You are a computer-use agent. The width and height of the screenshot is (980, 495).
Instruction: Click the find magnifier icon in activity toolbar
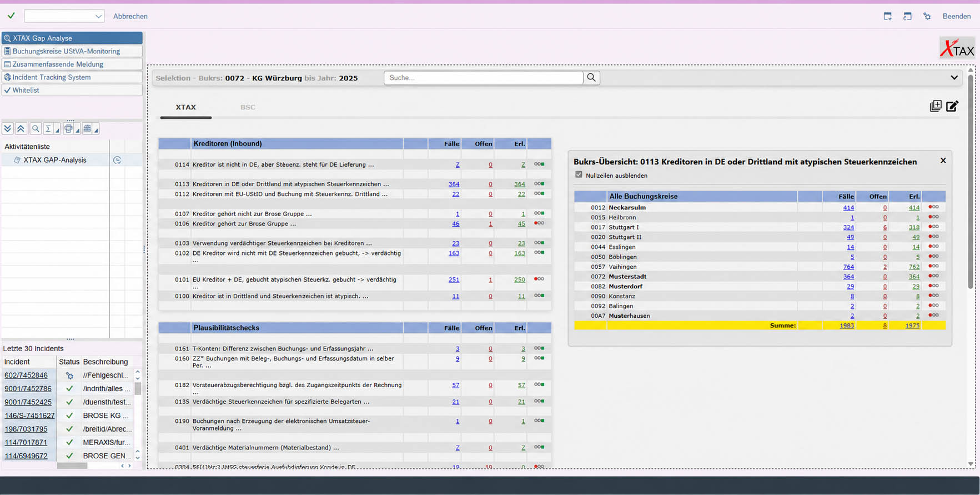pyautogui.click(x=36, y=129)
